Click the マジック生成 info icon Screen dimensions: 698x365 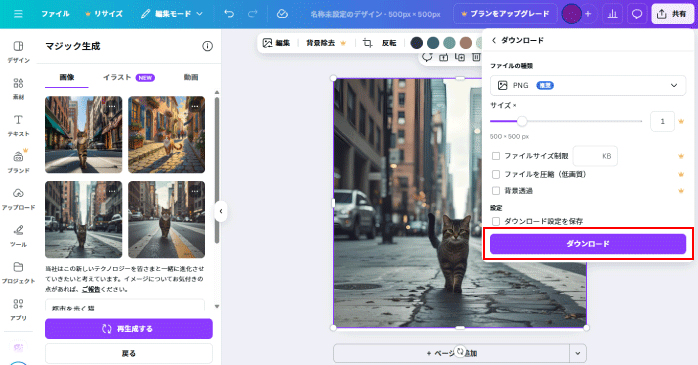207,46
